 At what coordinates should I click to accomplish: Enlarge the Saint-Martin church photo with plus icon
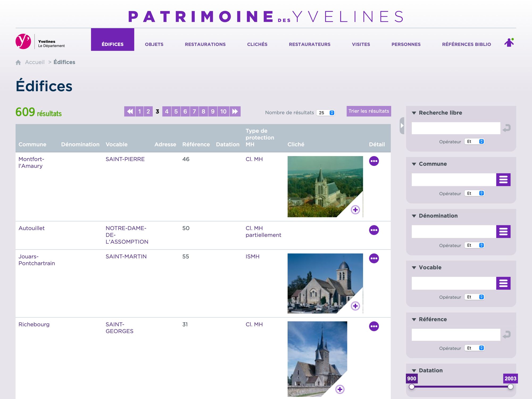355,306
